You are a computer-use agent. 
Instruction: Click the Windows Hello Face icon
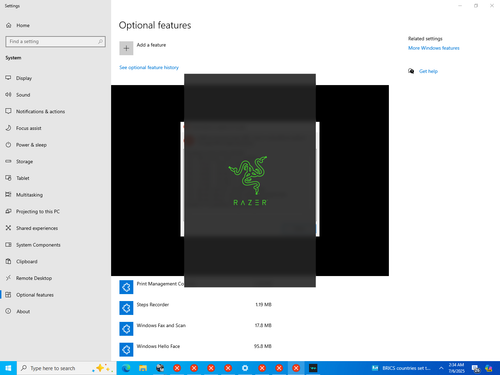tap(126, 350)
